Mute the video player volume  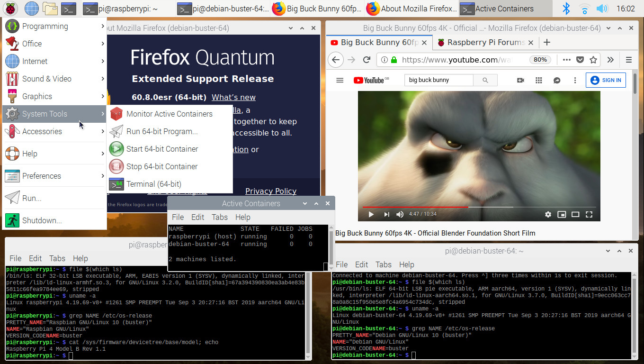[400, 214]
